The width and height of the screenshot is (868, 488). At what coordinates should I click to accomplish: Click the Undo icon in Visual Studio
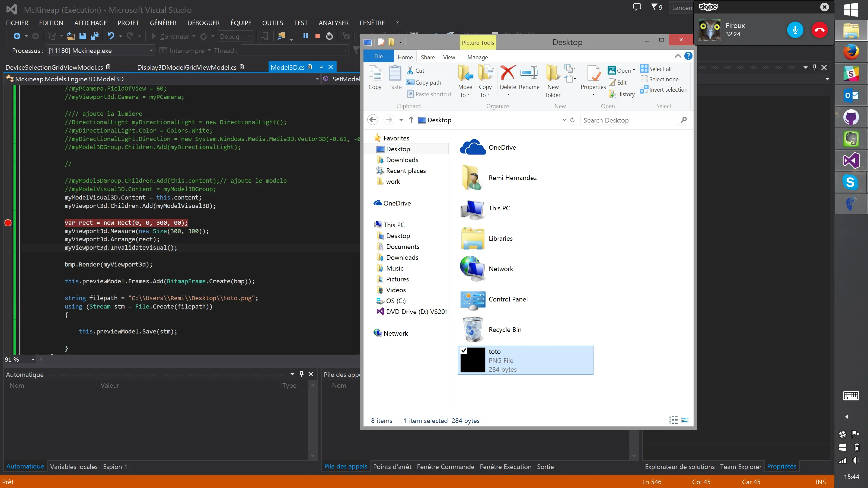coord(111,36)
